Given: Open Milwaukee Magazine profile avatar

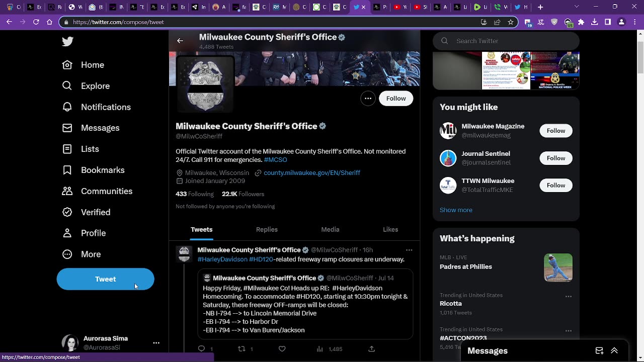Looking at the screenshot, I should coord(448,131).
